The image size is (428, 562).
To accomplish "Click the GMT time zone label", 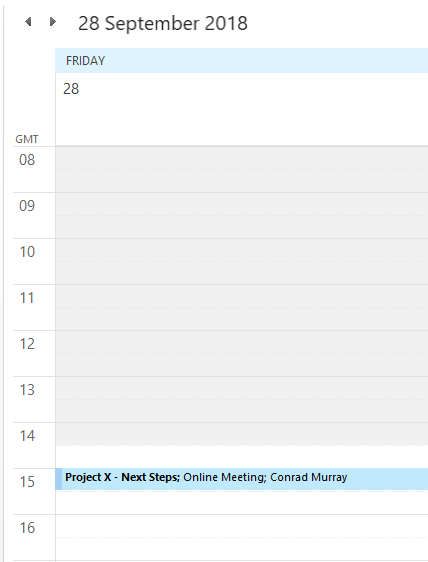I will (27, 139).
